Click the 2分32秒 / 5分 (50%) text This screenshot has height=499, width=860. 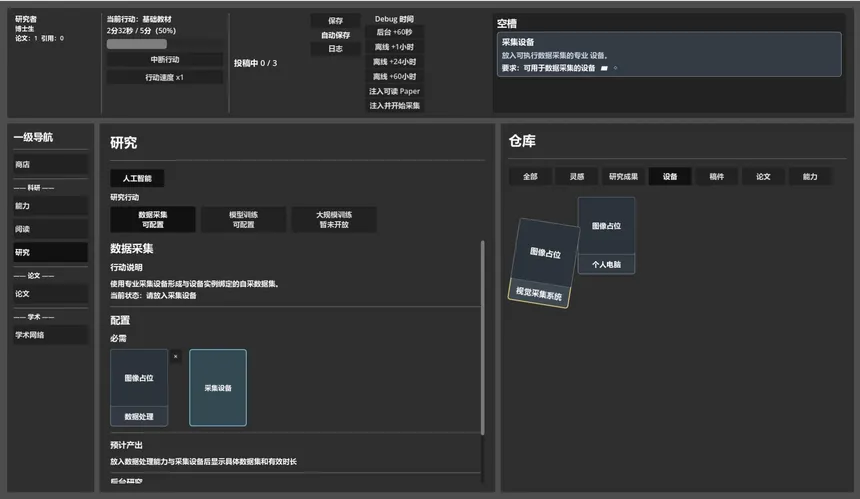(x=142, y=31)
